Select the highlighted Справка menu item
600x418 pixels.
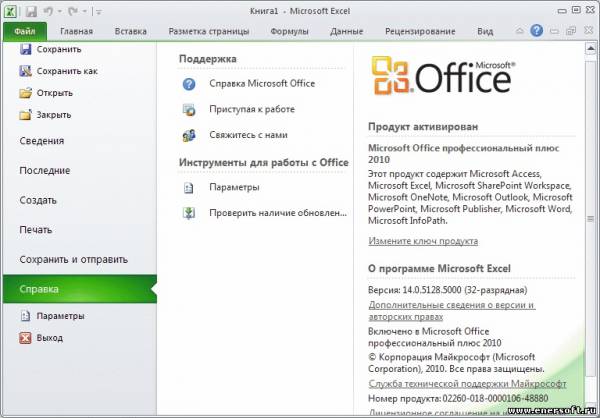[x=80, y=289]
